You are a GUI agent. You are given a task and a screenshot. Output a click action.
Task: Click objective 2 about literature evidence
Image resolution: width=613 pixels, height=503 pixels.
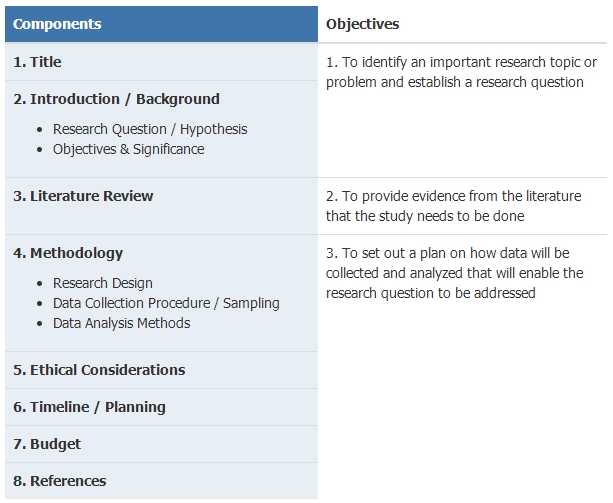453,206
